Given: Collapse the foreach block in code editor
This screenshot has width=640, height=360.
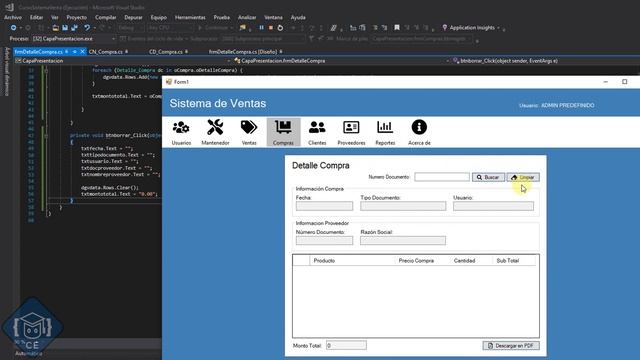Looking at the screenshot, I should pos(46,70).
